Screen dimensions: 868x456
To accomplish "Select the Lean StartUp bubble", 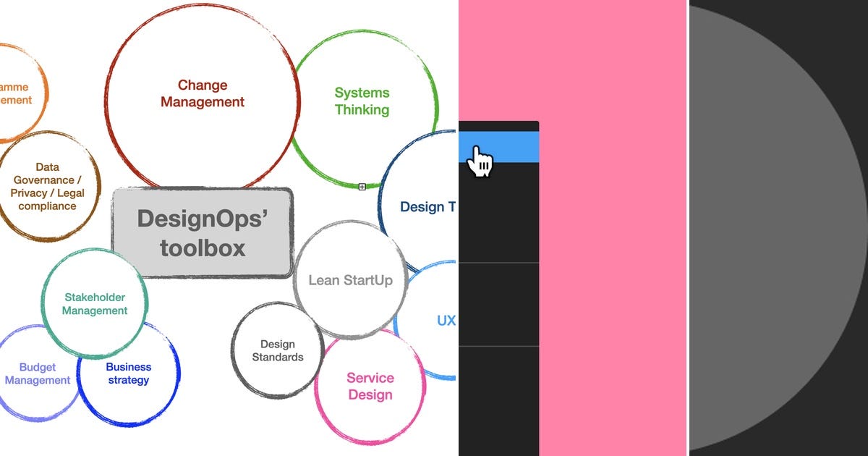I will (350, 279).
